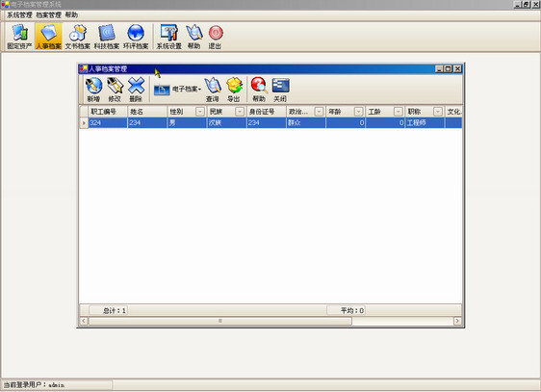Open the 工龄 column filter dropdown
This screenshot has width=541, height=392.
tap(399, 112)
